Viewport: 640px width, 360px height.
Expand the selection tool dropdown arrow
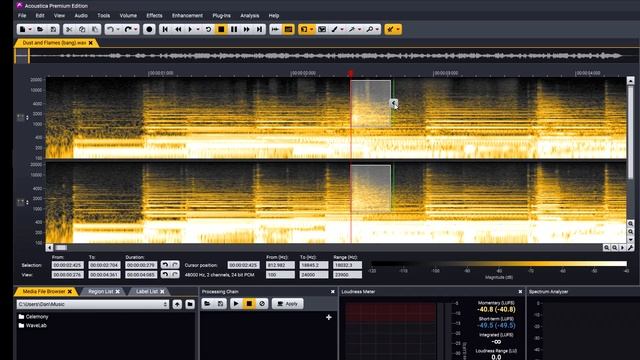click(311, 29)
